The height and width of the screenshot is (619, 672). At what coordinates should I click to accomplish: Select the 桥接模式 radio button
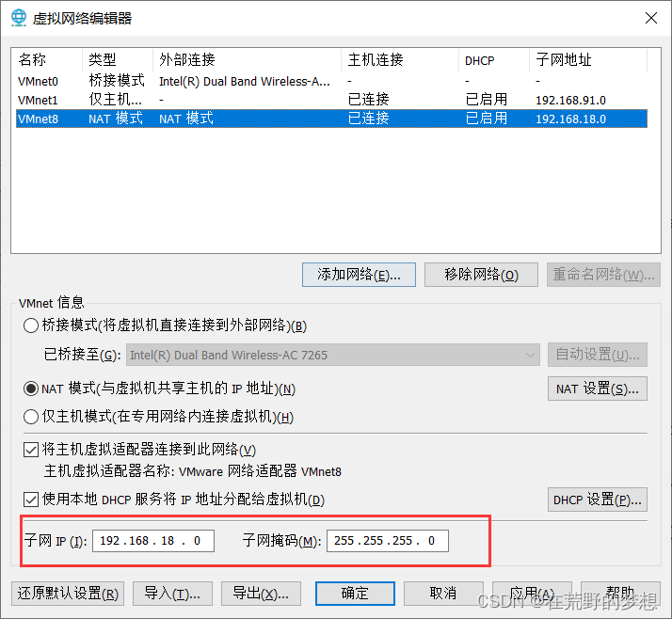tap(31, 325)
